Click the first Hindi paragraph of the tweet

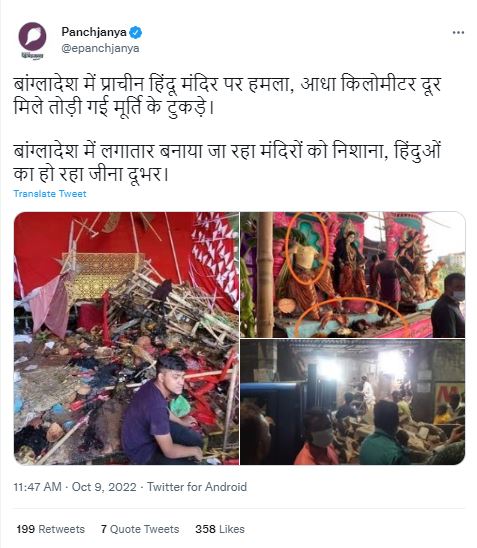tap(227, 95)
